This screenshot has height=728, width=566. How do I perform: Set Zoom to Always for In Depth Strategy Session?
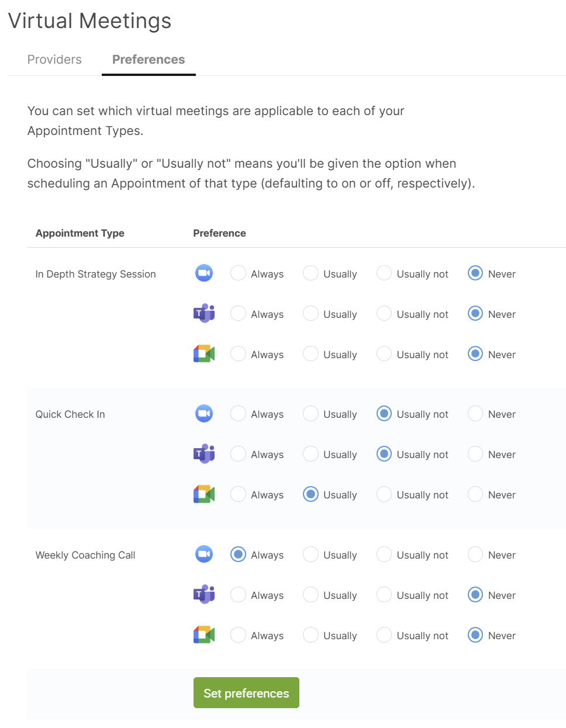pos(238,273)
